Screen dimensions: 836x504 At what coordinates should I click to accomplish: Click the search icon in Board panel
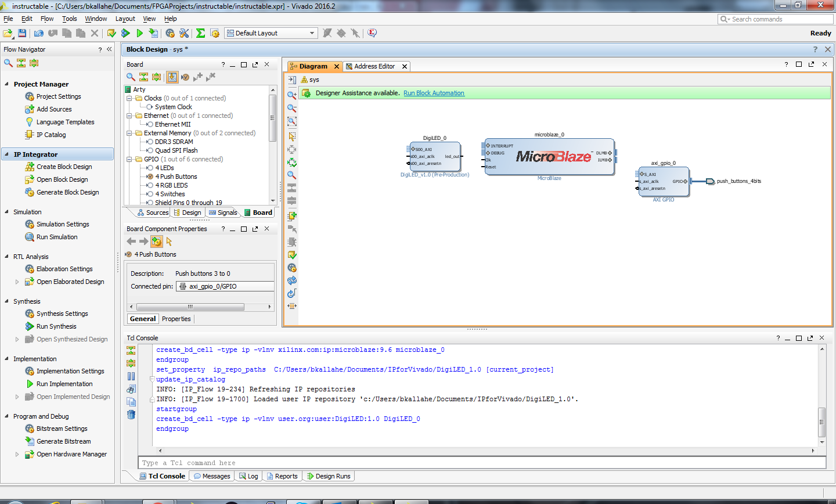pyautogui.click(x=131, y=77)
